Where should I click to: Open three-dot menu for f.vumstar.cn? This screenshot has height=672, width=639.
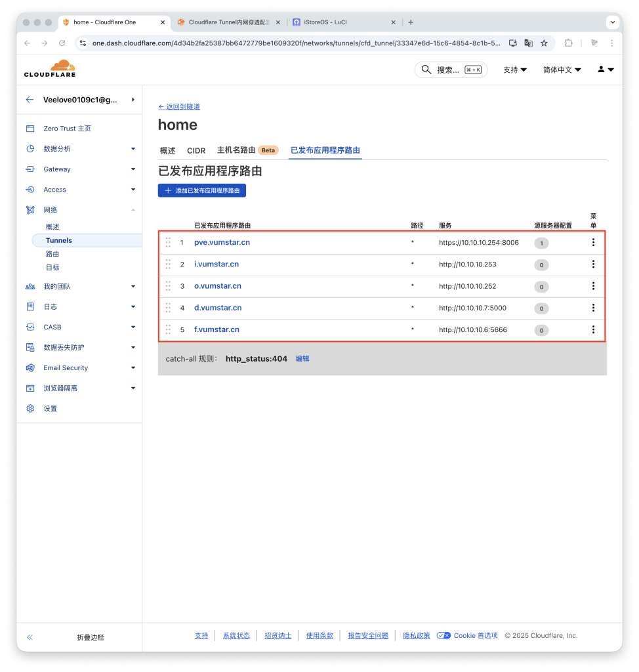(x=593, y=330)
